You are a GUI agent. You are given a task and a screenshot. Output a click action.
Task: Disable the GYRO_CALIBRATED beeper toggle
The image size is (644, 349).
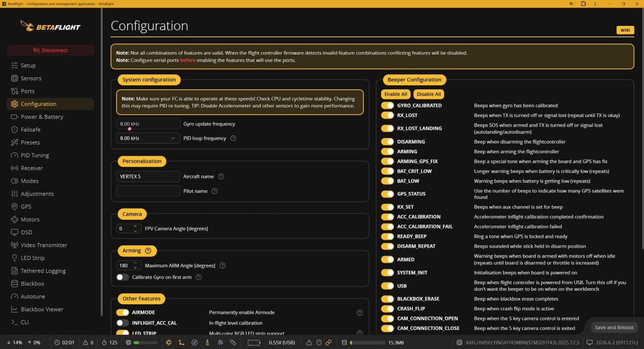pyautogui.click(x=387, y=106)
